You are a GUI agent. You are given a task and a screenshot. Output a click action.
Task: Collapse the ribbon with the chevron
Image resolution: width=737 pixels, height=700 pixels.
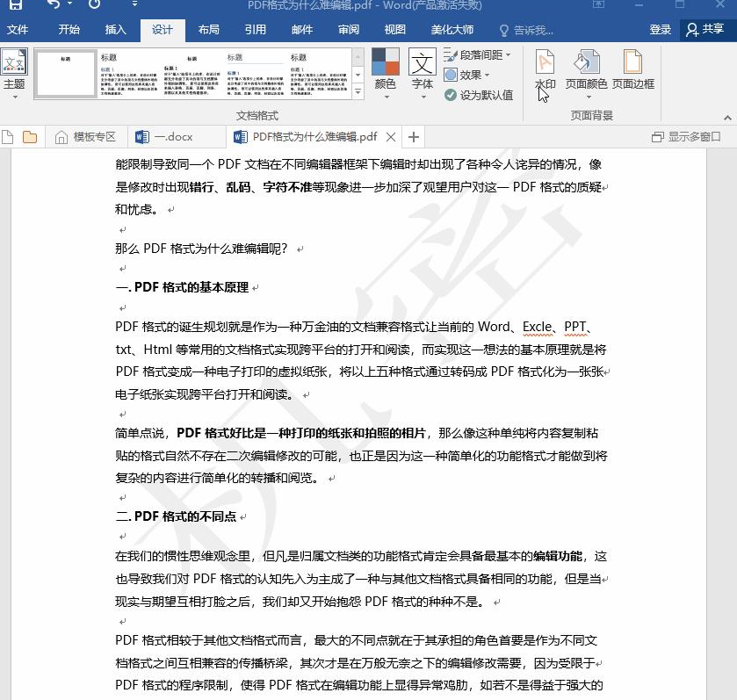tap(727, 117)
